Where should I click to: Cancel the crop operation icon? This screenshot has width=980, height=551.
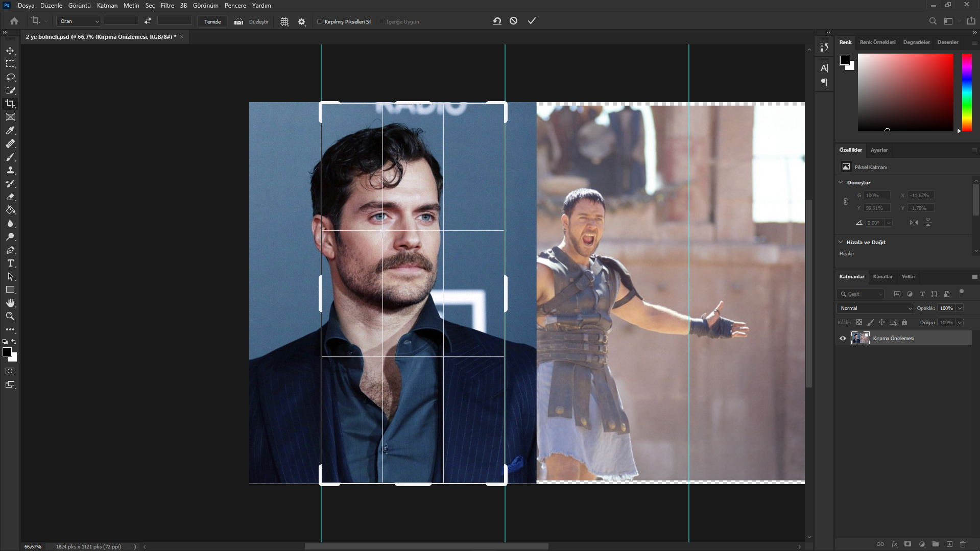point(513,21)
